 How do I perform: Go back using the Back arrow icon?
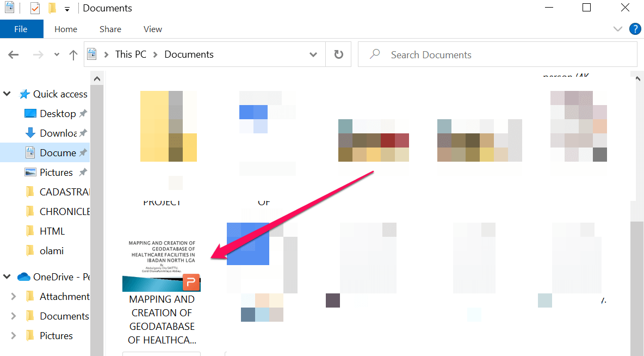coord(13,54)
